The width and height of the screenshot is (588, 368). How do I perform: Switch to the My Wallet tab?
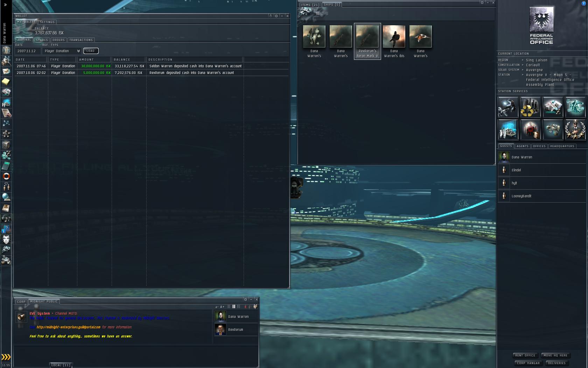point(26,22)
